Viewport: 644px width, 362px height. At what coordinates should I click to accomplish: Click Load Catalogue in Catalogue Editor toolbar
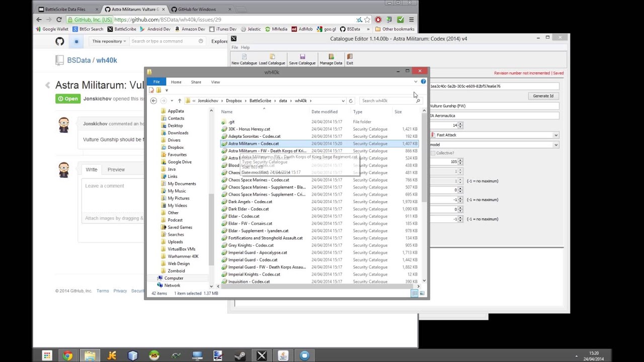(x=272, y=59)
